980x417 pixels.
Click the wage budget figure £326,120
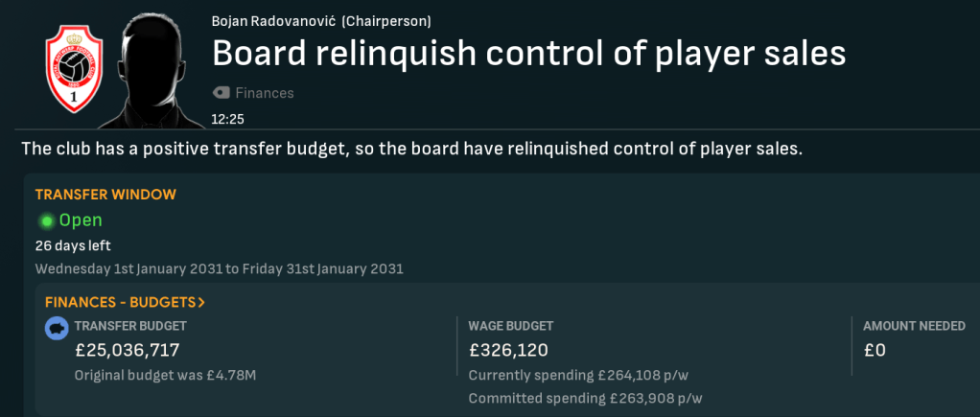[507, 350]
